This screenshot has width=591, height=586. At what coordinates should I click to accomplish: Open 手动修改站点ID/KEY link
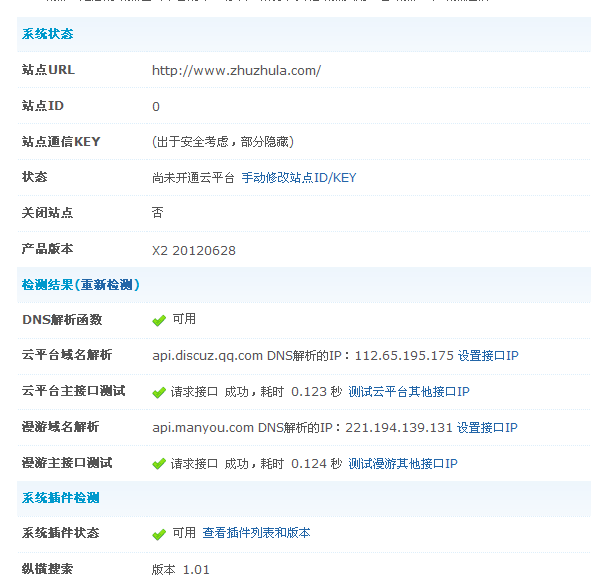299,177
